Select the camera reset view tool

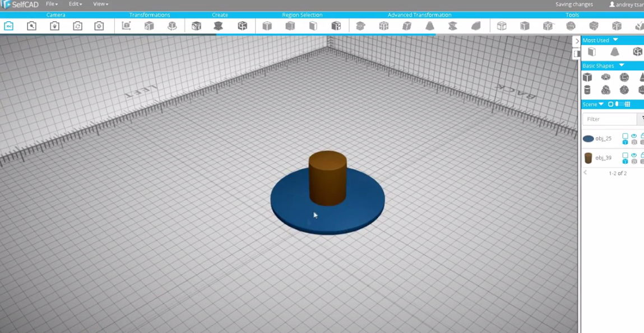click(x=99, y=26)
